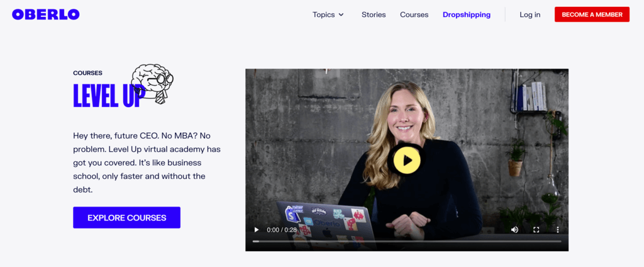Screen dimensions: 644x267
Task: Go to the Courses nav item
Action: click(x=414, y=14)
